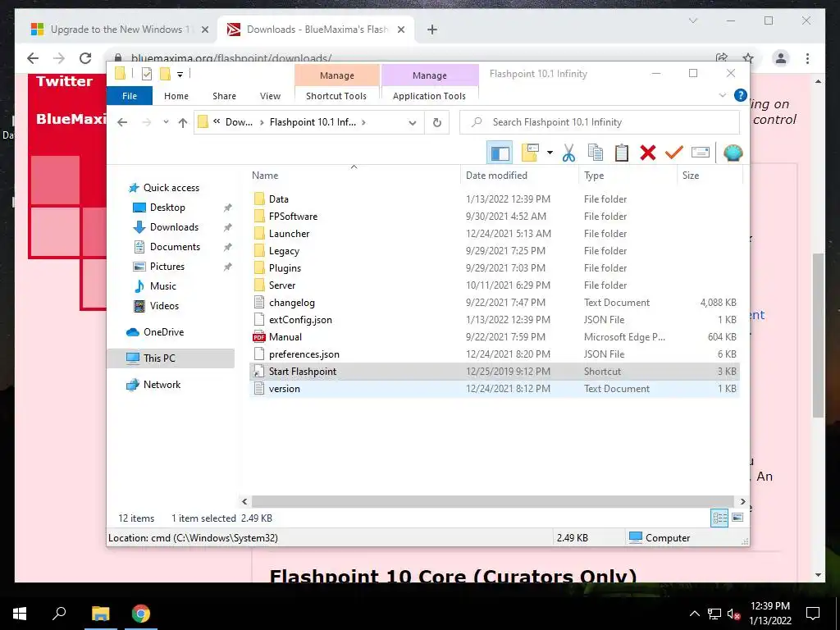
Task: Click Chrome reload button
Action: pyautogui.click(x=85, y=58)
